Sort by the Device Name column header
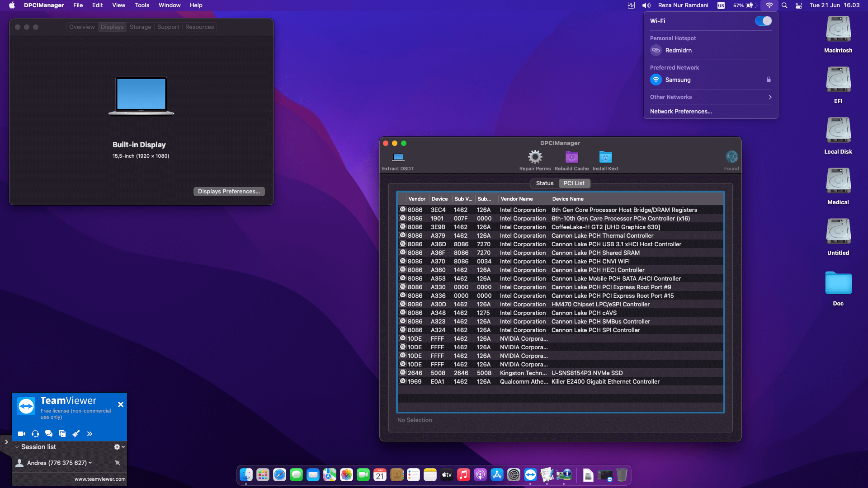The width and height of the screenshot is (868, 488). [x=637, y=199]
